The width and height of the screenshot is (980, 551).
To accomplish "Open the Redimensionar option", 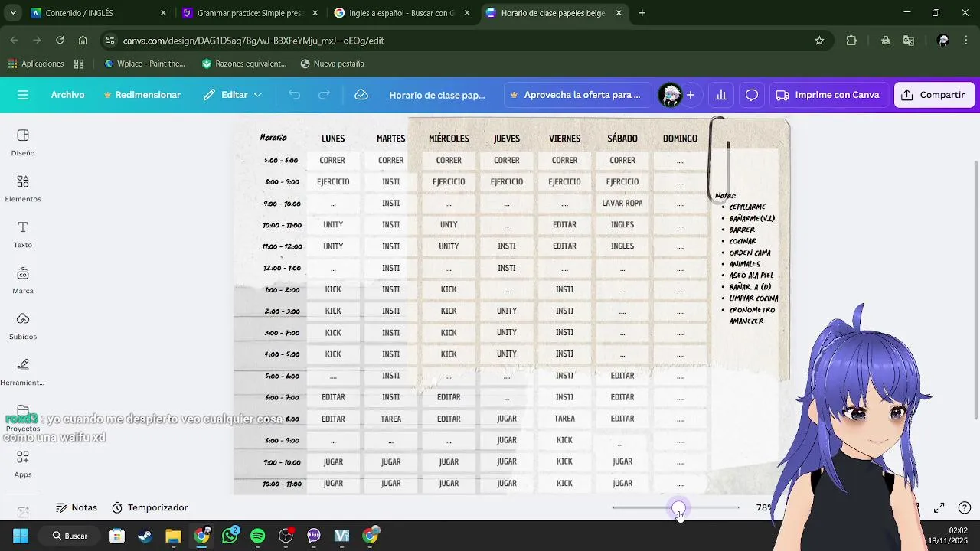I will (x=142, y=95).
